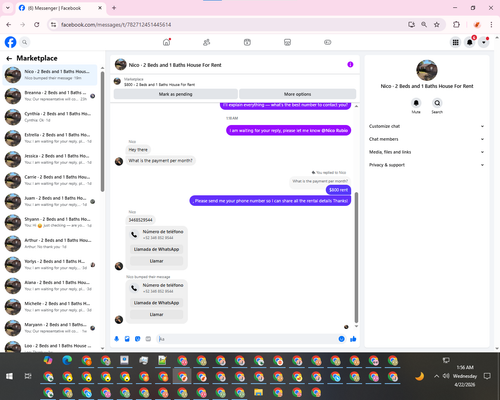Expand the Chat members section
The width and height of the screenshot is (500, 400).
[426, 139]
